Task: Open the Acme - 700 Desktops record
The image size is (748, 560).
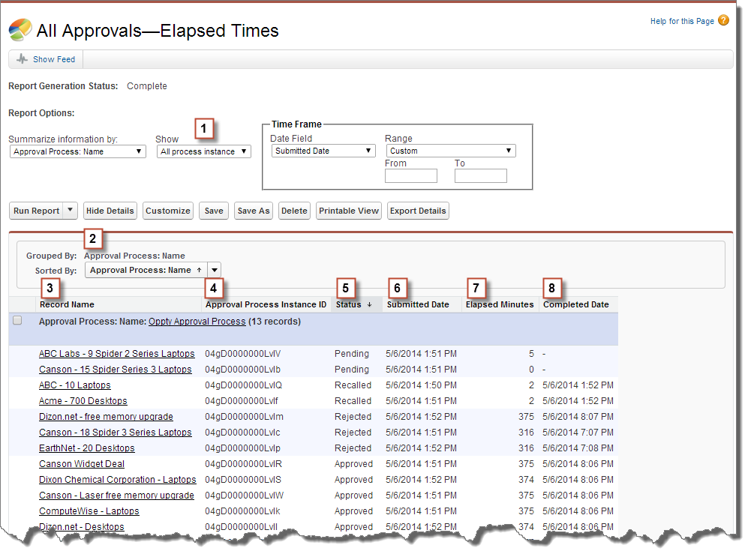Action: point(83,401)
